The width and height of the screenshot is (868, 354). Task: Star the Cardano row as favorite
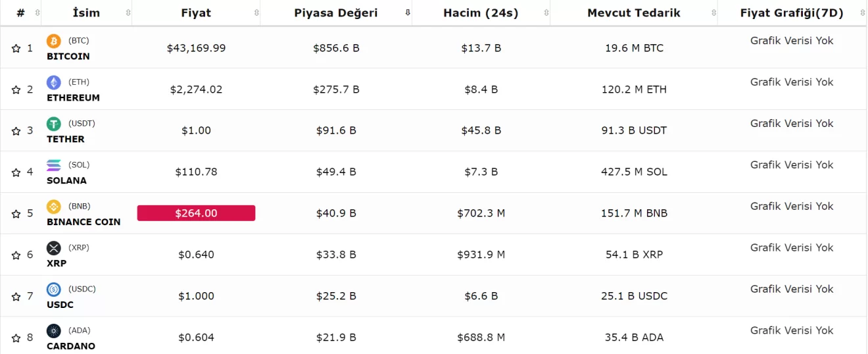click(16, 338)
